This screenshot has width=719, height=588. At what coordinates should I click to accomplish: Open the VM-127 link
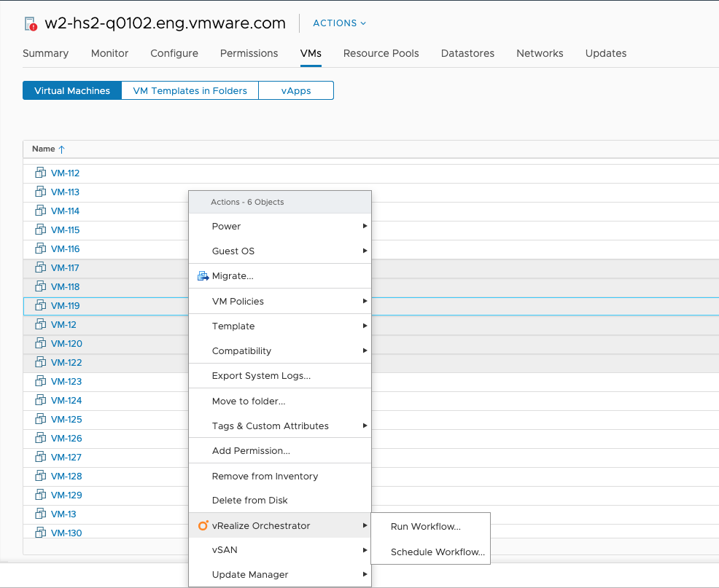(66, 458)
